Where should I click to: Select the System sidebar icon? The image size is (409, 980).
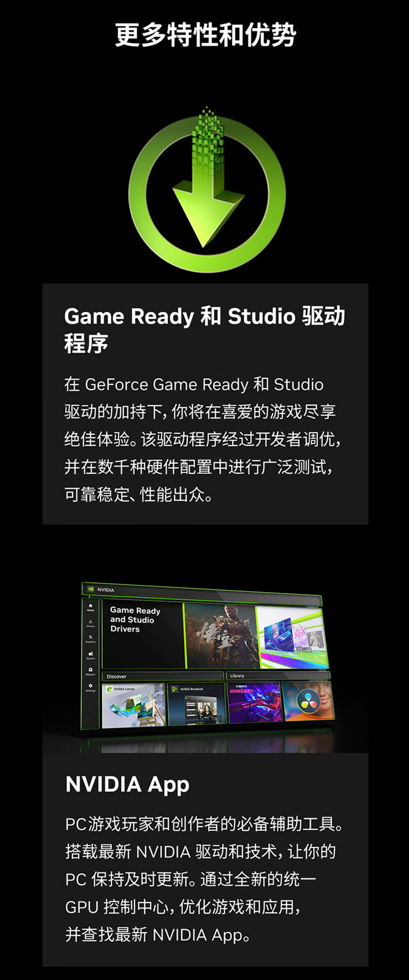(x=91, y=654)
